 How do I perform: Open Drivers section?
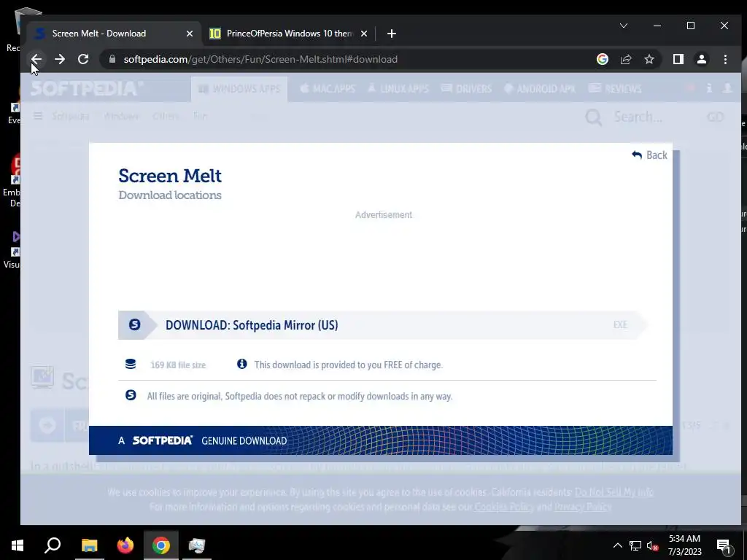click(x=466, y=88)
